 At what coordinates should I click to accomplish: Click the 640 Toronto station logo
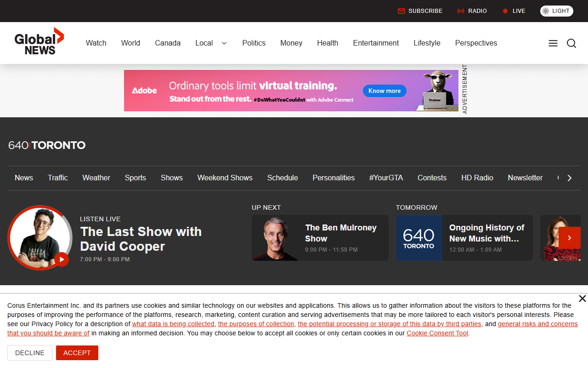[x=47, y=145]
